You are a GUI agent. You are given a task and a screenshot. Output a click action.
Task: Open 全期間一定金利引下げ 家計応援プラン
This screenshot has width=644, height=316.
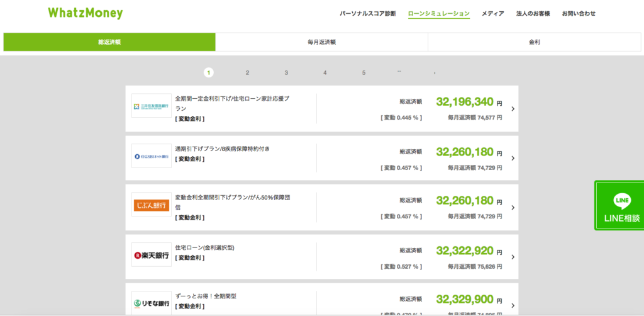click(x=233, y=104)
